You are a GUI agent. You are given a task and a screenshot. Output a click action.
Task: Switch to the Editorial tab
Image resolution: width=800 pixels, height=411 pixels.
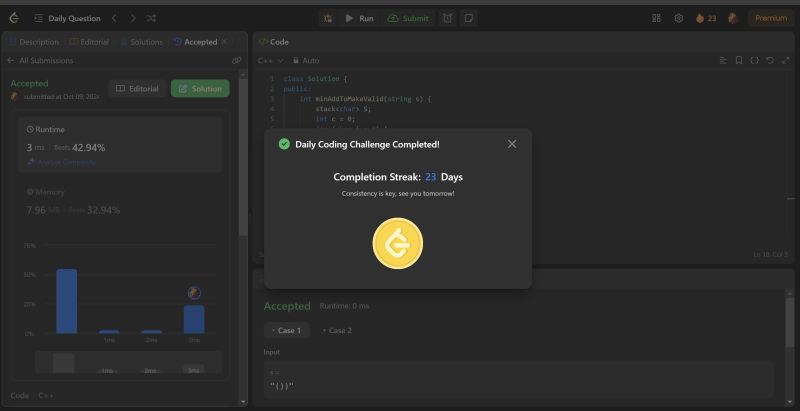[89, 42]
